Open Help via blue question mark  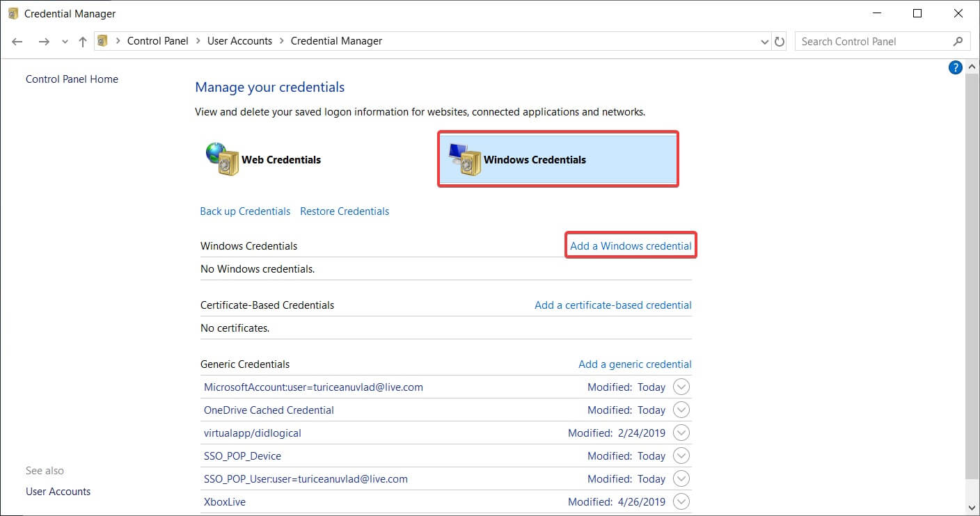pyautogui.click(x=956, y=67)
